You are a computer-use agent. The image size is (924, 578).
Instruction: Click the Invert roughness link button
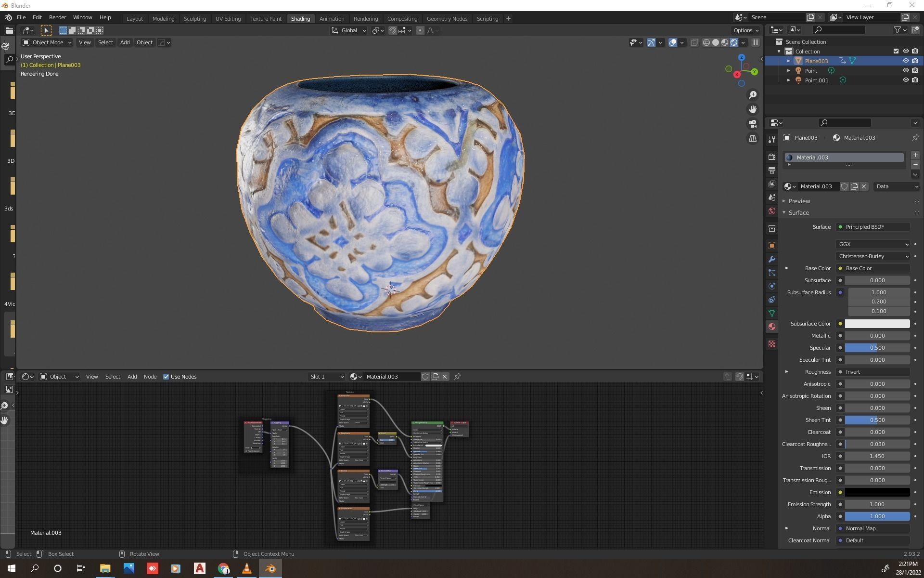(873, 372)
